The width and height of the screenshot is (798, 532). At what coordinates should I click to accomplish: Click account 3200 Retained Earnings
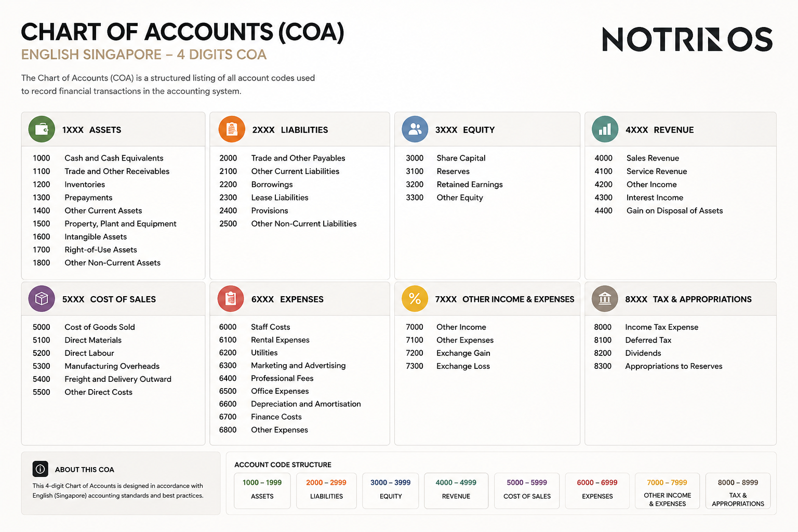tap(454, 184)
